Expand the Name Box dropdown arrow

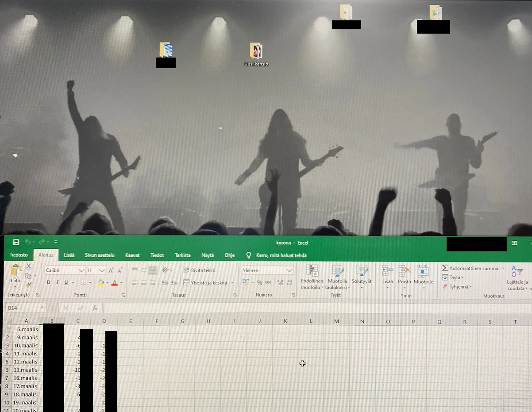pos(42,308)
